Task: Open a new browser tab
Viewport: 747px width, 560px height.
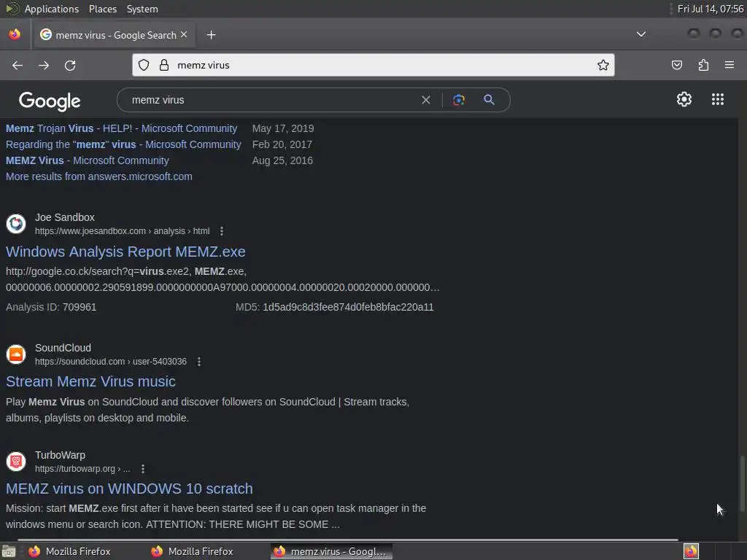Action: (211, 35)
